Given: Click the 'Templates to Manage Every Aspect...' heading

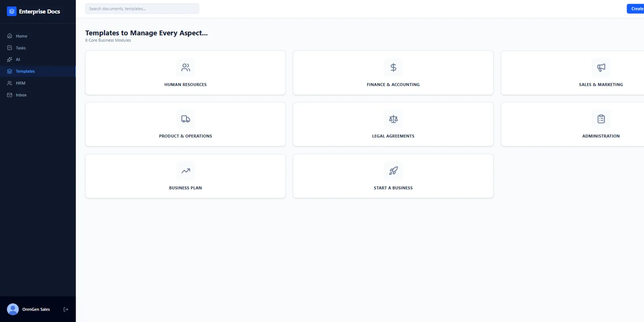Looking at the screenshot, I should [147, 33].
